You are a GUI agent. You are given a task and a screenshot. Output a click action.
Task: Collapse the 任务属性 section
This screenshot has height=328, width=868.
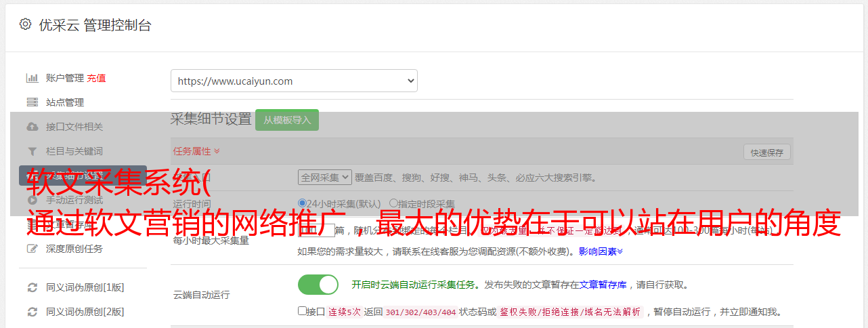pos(196,151)
